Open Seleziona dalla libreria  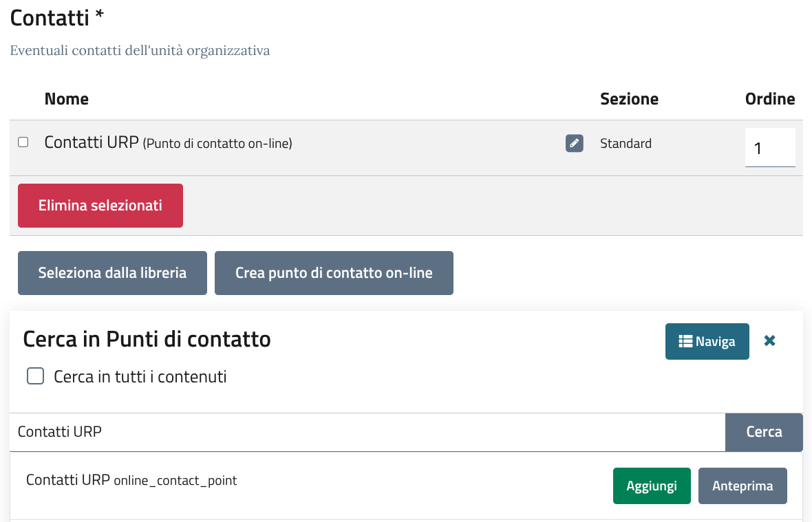pyautogui.click(x=112, y=273)
